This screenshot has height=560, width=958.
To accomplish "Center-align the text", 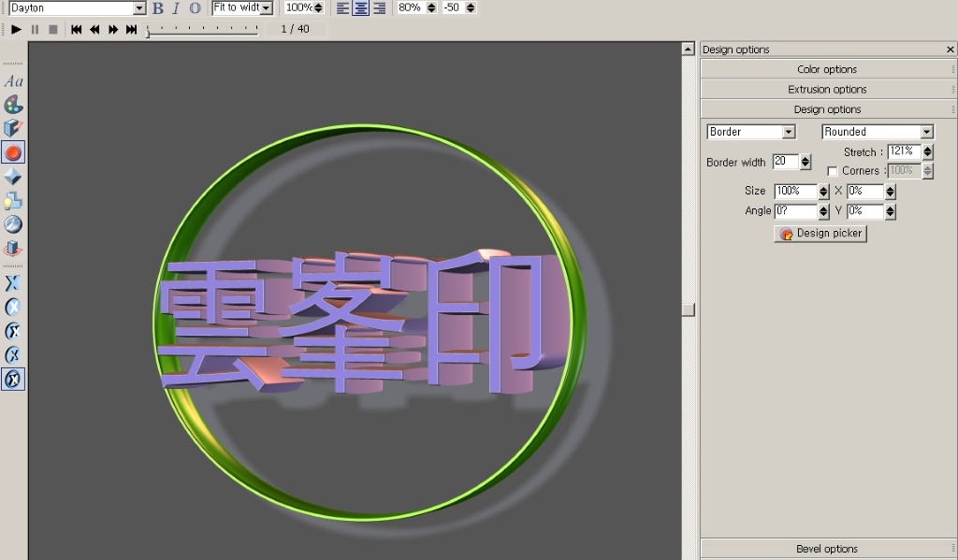I will pos(361,7).
